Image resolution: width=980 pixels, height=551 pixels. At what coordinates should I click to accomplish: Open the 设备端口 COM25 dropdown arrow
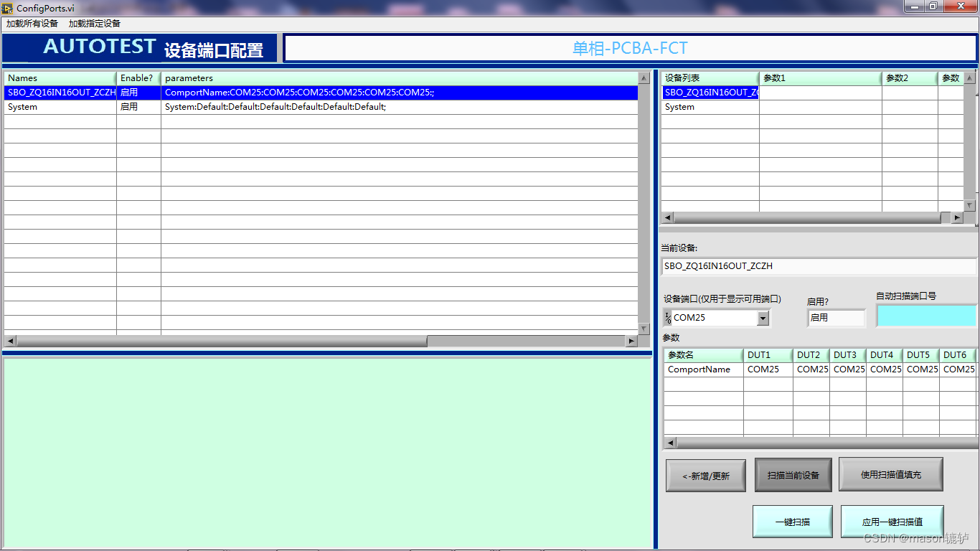click(x=763, y=318)
